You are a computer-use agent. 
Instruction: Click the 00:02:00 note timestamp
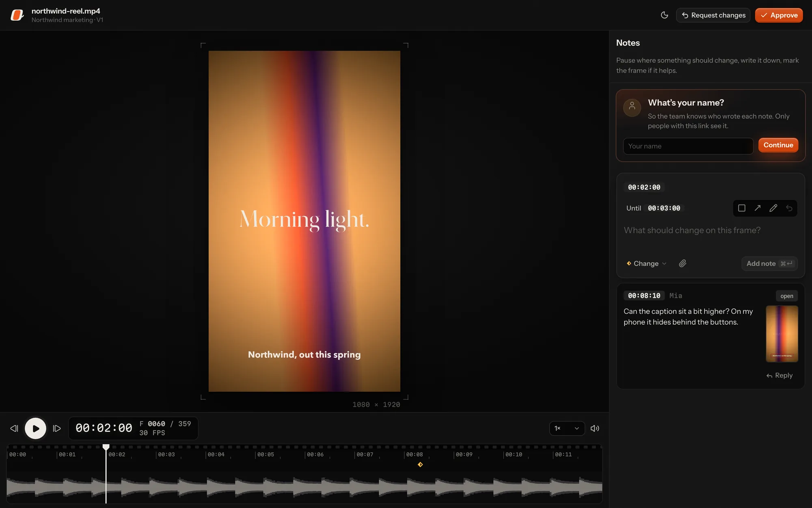point(644,187)
